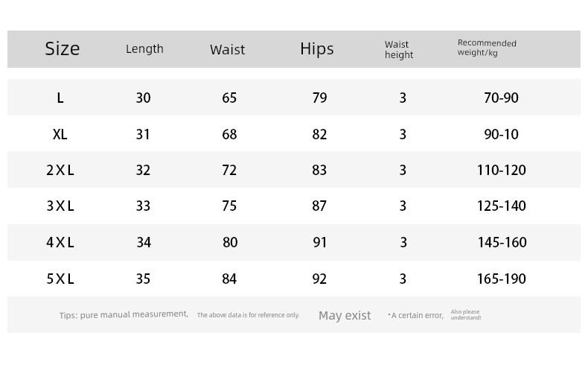Click the 90-10 weight cell
The height and width of the screenshot is (368, 588).
(501, 134)
